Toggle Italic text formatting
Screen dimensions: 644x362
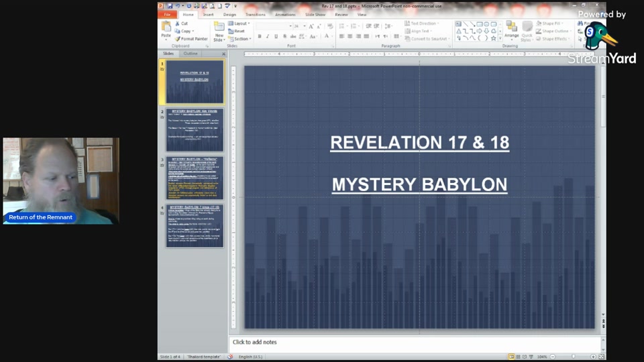pos(267,36)
